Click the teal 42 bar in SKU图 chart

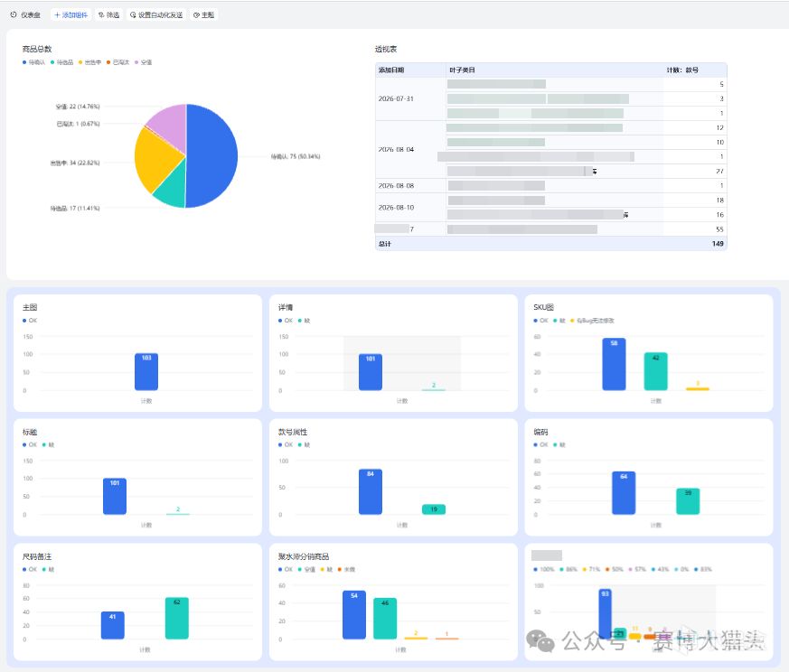tap(655, 371)
